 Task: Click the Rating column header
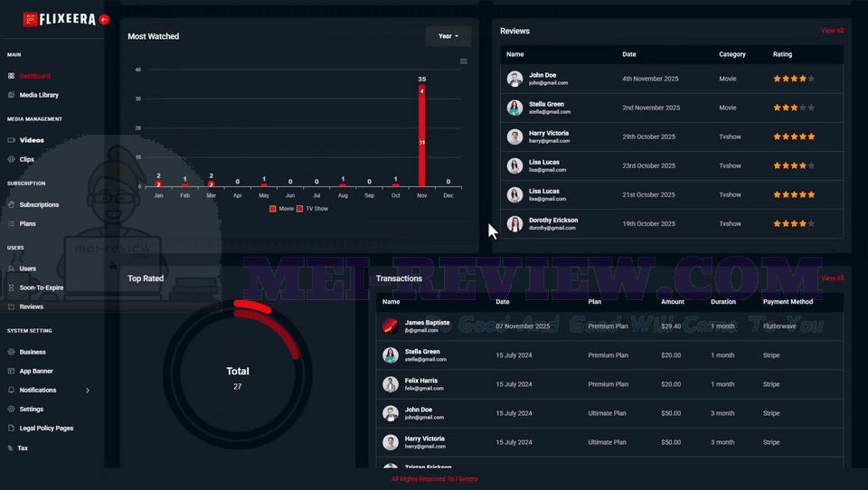tap(782, 54)
